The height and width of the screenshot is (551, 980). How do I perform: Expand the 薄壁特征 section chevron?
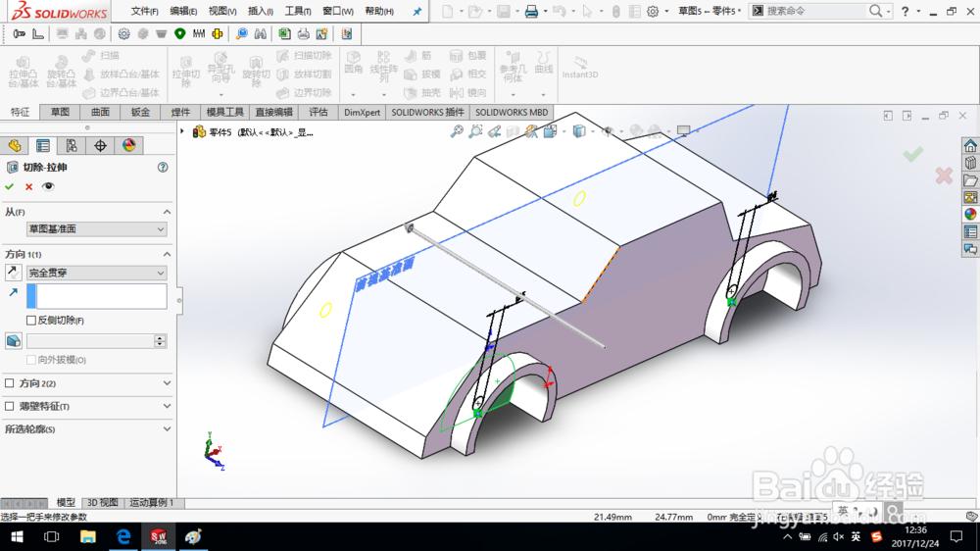point(167,407)
